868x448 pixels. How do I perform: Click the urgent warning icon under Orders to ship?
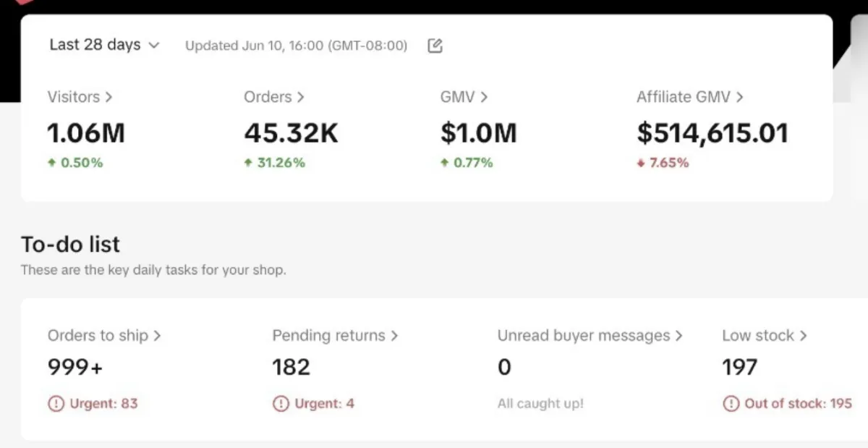56,404
